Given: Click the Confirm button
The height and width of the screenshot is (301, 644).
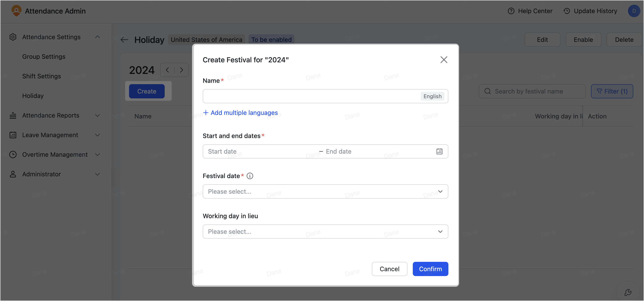Looking at the screenshot, I should tap(430, 269).
